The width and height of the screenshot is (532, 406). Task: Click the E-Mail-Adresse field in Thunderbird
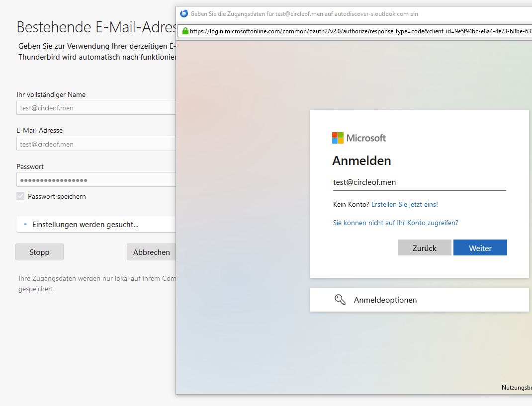pyautogui.click(x=96, y=144)
